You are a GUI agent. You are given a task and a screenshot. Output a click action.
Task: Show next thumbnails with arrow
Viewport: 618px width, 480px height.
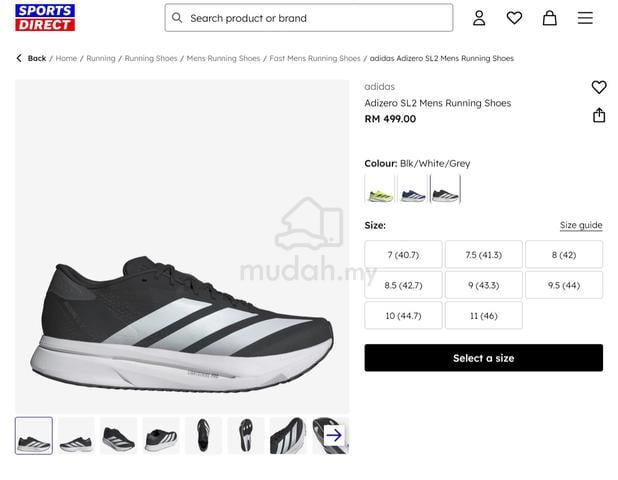pyautogui.click(x=334, y=435)
